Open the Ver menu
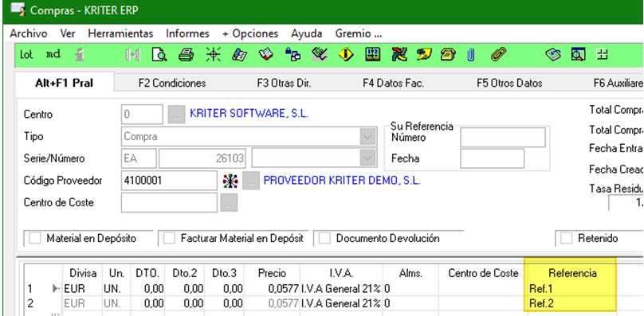The height and width of the screenshot is (316, 644). coord(68,33)
